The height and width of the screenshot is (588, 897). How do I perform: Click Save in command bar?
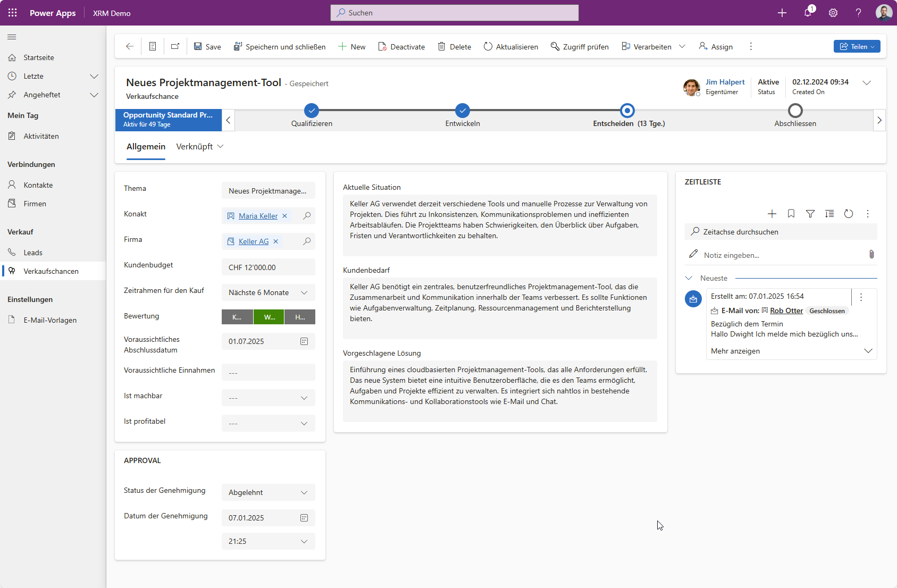click(x=207, y=47)
